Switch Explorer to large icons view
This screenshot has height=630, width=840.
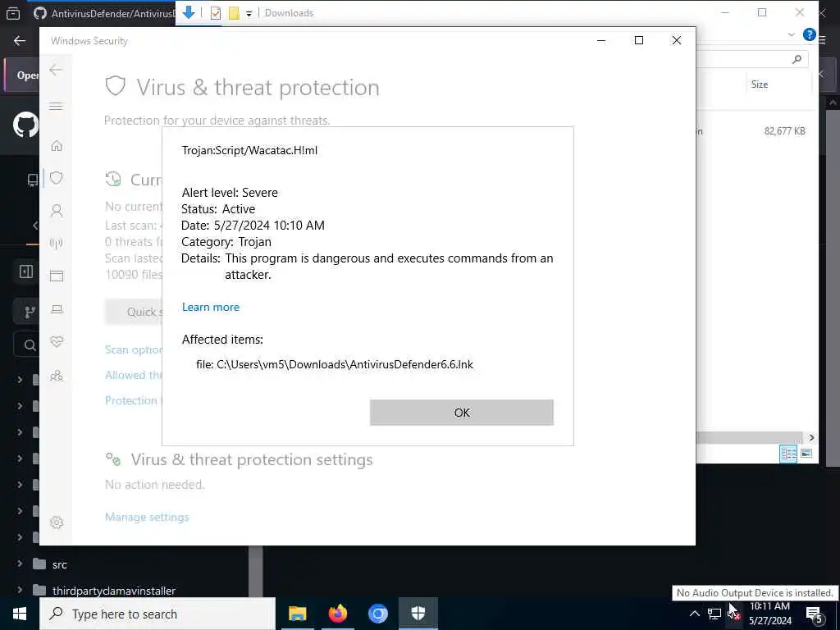[806, 454]
